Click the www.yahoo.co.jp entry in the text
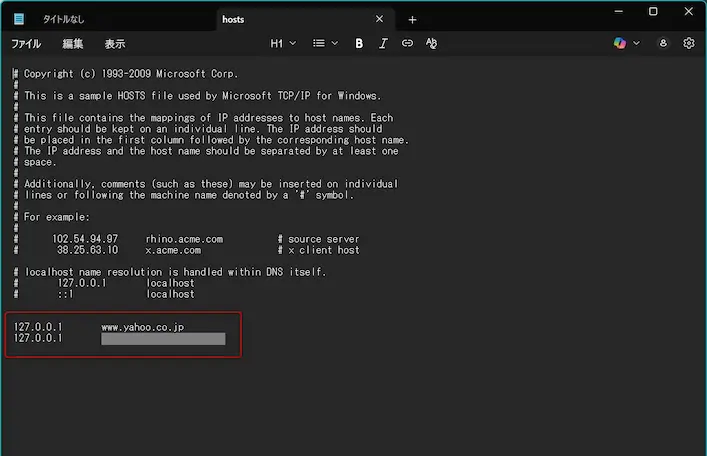Image resolution: width=707 pixels, height=456 pixels. click(x=142, y=327)
